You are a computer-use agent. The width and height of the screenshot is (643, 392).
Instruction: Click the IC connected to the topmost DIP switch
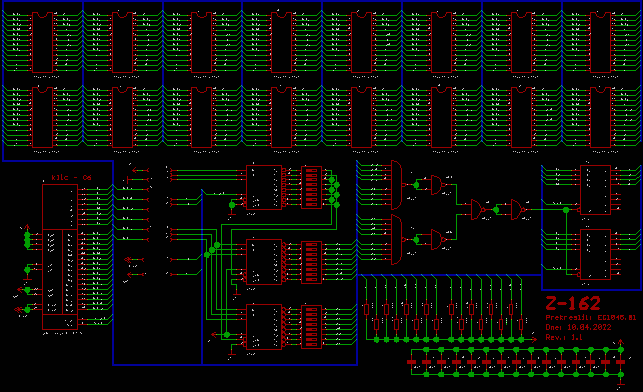pyautogui.click(x=264, y=187)
